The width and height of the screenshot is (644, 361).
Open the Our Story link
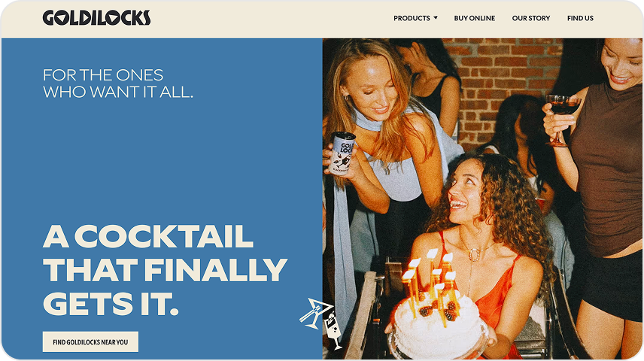tap(530, 18)
